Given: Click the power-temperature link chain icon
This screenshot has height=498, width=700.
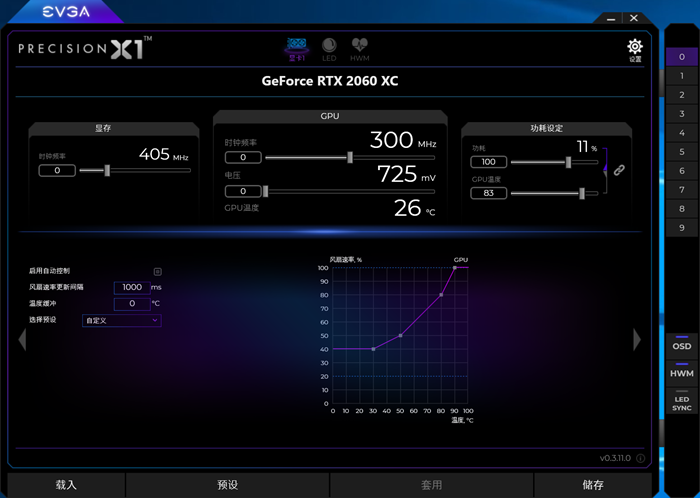Looking at the screenshot, I should (x=619, y=170).
